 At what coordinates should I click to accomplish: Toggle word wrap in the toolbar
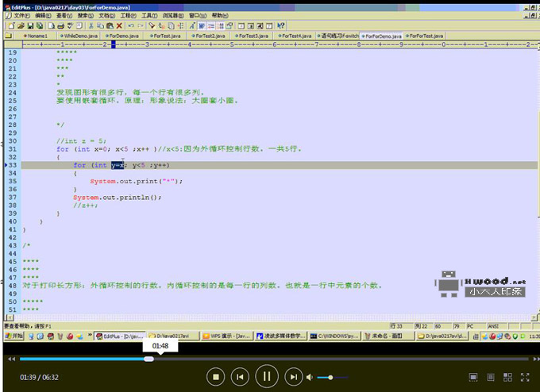click(202, 26)
